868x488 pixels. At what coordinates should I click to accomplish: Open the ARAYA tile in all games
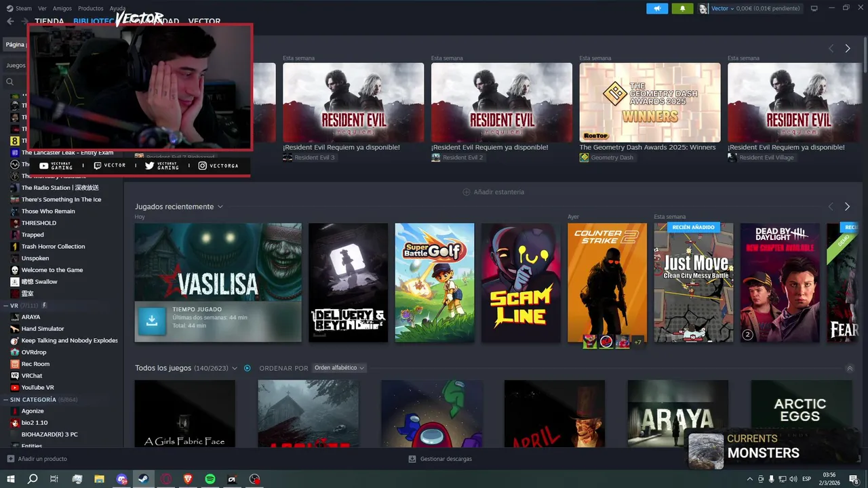click(x=678, y=413)
